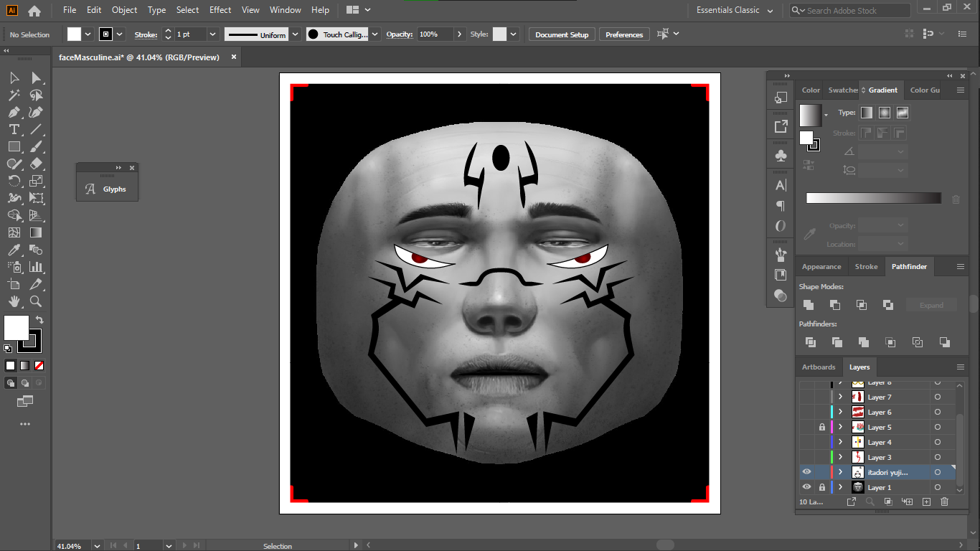This screenshot has width=980, height=551.
Task: Select the Lasso tool
Action: 36,95
